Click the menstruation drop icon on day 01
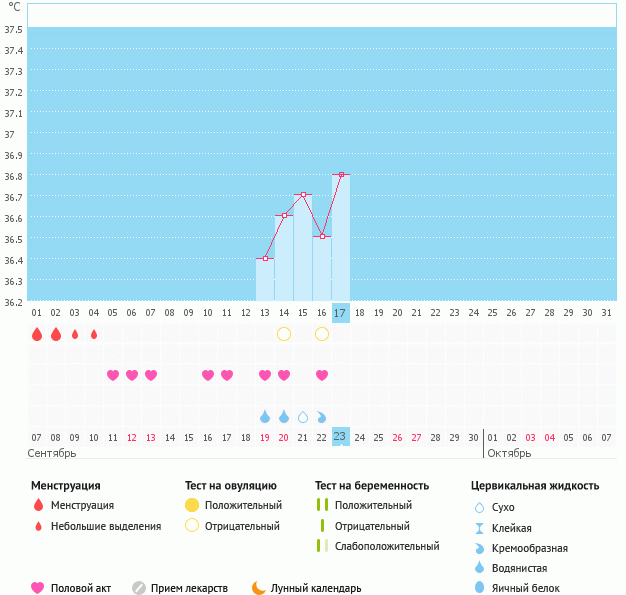 pyautogui.click(x=37, y=334)
